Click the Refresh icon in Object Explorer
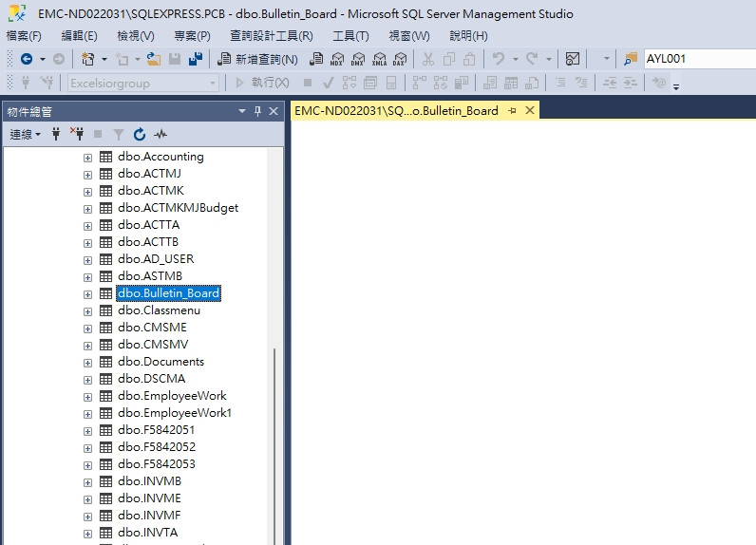The width and height of the screenshot is (756, 545). (140, 134)
